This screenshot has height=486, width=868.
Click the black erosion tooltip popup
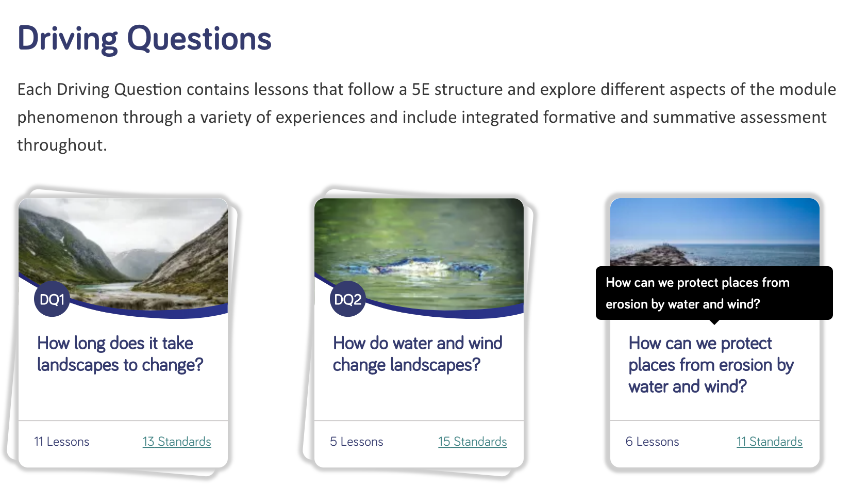tap(714, 293)
